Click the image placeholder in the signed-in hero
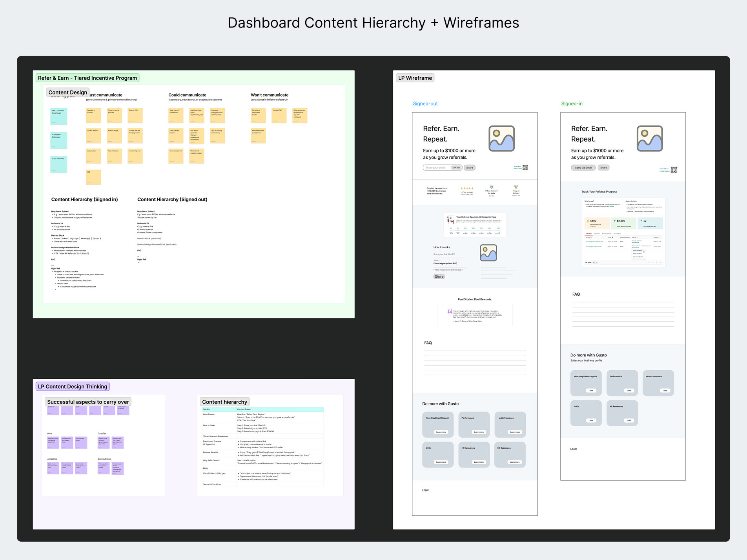Image resolution: width=747 pixels, height=560 pixels. pyautogui.click(x=649, y=138)
